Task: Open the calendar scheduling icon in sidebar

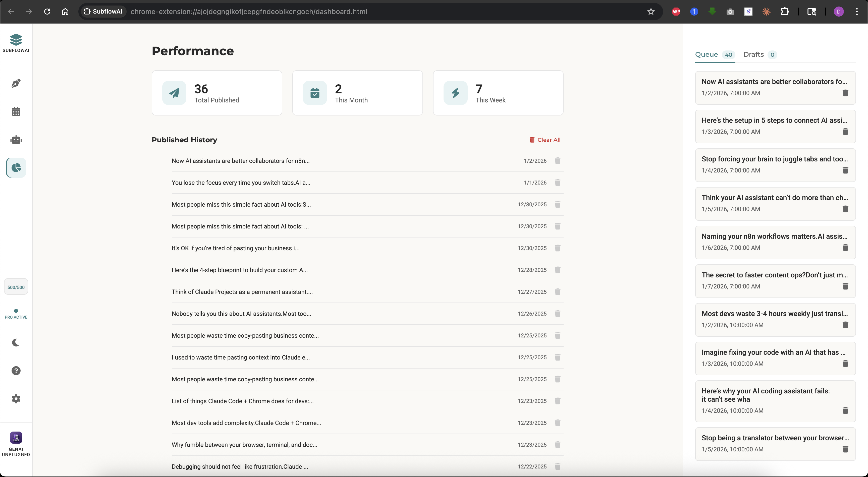Action: (x=16, y=111)
